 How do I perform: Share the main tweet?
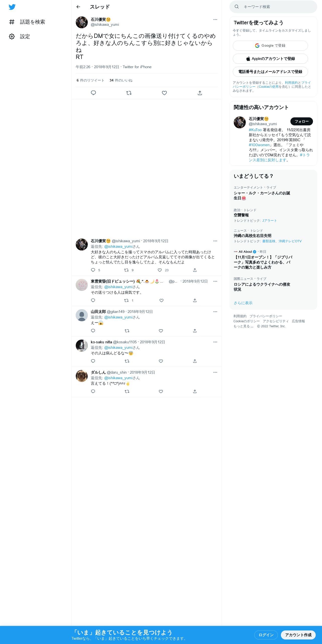pyautogui.click(x=200, y=93)
